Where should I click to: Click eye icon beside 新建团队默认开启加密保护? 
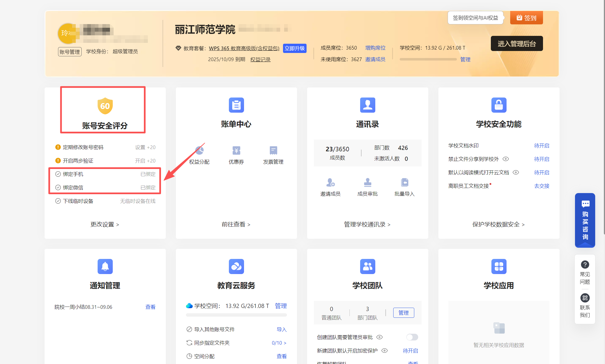point(385,351)
